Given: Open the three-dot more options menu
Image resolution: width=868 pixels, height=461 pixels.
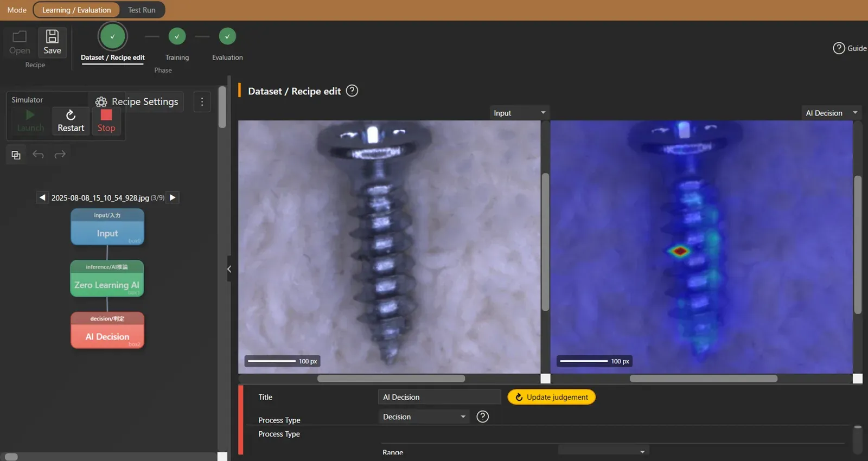Looking at the screenshot, I should [202, 101].
